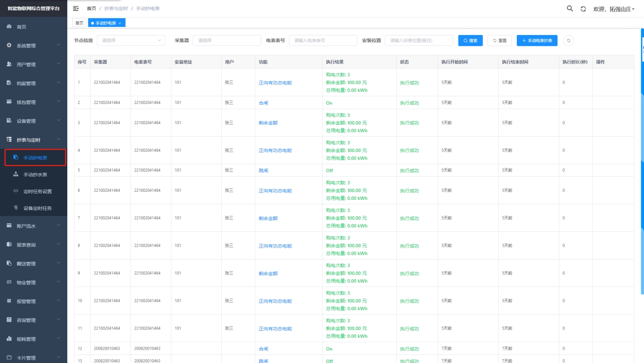Select 手动抄水表 in the sidebar
This screenshot has height=363, width=644.
pos(35,175)
